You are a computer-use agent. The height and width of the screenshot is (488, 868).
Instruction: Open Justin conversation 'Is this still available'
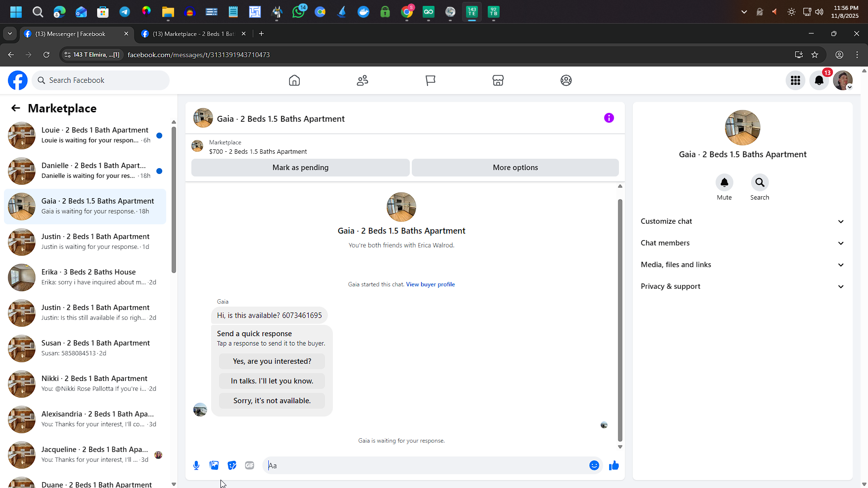click(x=85, y=313)
